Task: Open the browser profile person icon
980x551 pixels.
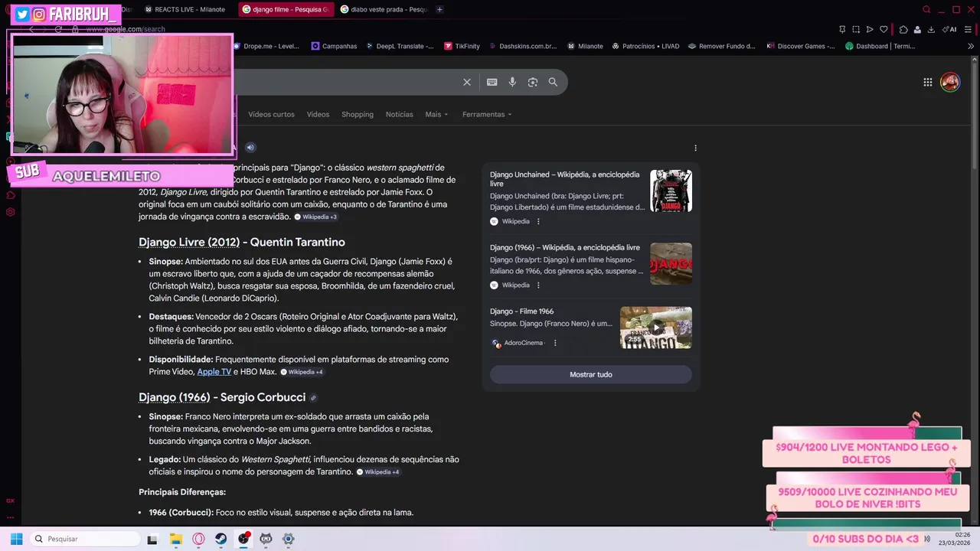Action: pos(917,29)
